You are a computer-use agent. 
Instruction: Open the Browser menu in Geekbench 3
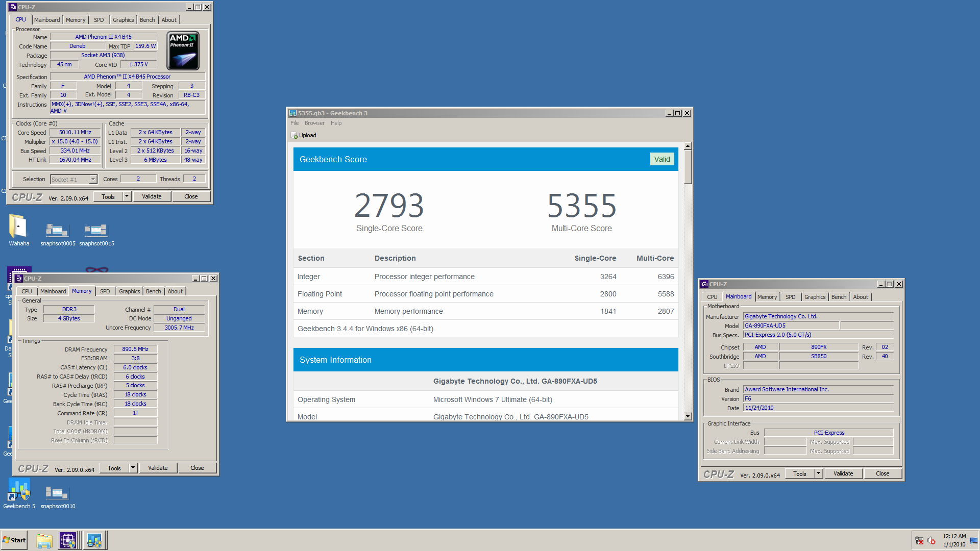coord(314,123)
